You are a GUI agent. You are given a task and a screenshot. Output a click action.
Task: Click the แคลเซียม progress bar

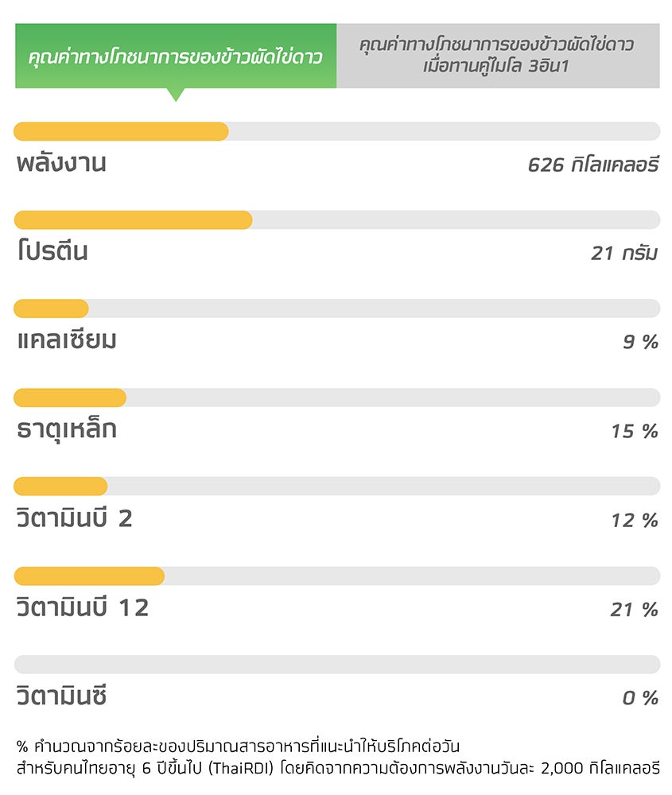(x=336, y=308)
